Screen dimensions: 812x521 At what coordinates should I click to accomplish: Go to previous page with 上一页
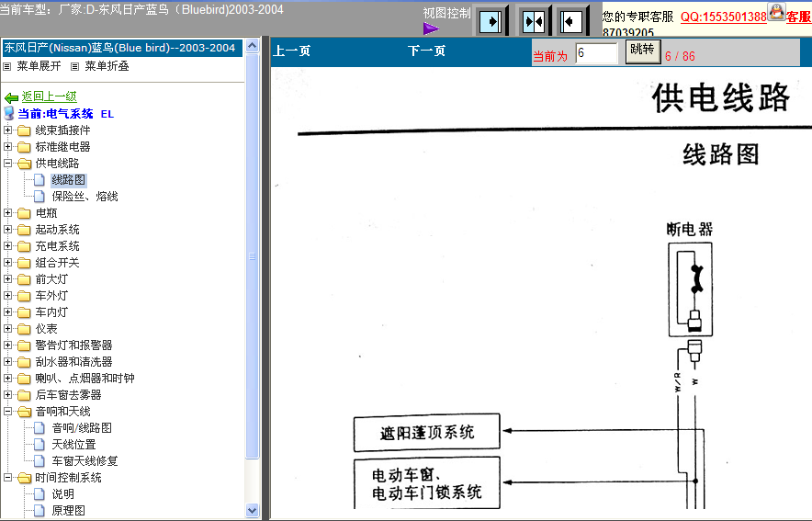pyautogui.click(x=291, y=51)
